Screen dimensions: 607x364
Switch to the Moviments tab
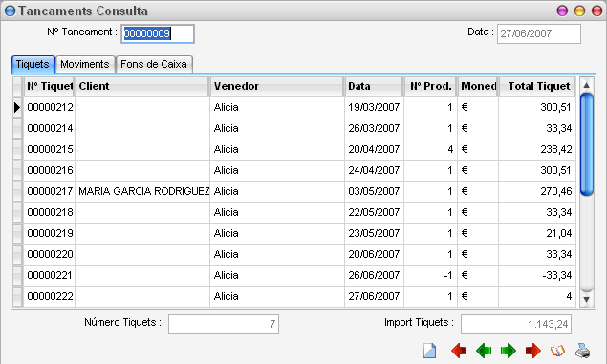tap(85, 64)
